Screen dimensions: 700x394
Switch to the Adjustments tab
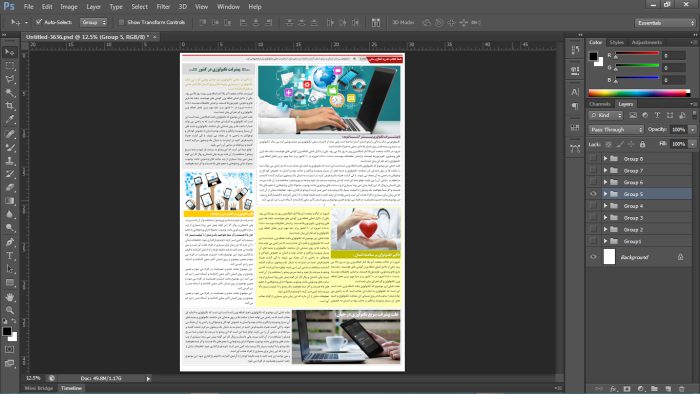click(646, 42)
